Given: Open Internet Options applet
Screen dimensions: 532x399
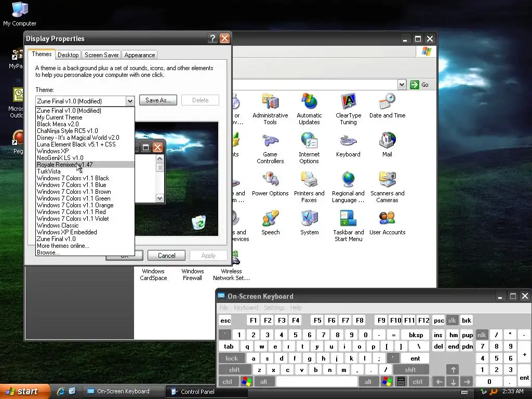Looking at the screenshot, I should (309, 148).
